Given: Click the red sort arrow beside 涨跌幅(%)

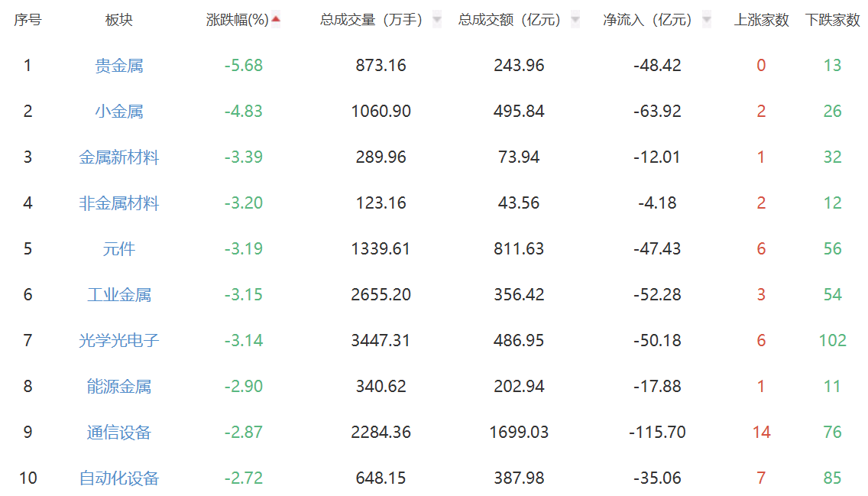Looking at the screenshot, I should [276, 20].
